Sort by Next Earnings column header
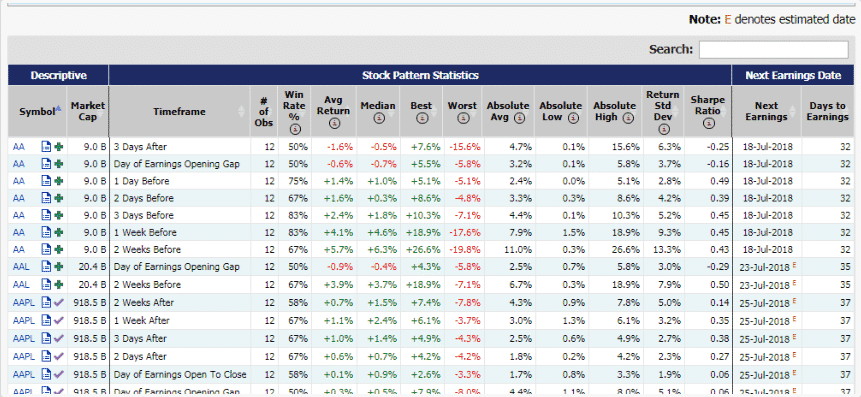861x397 pixels. (767, 111)
